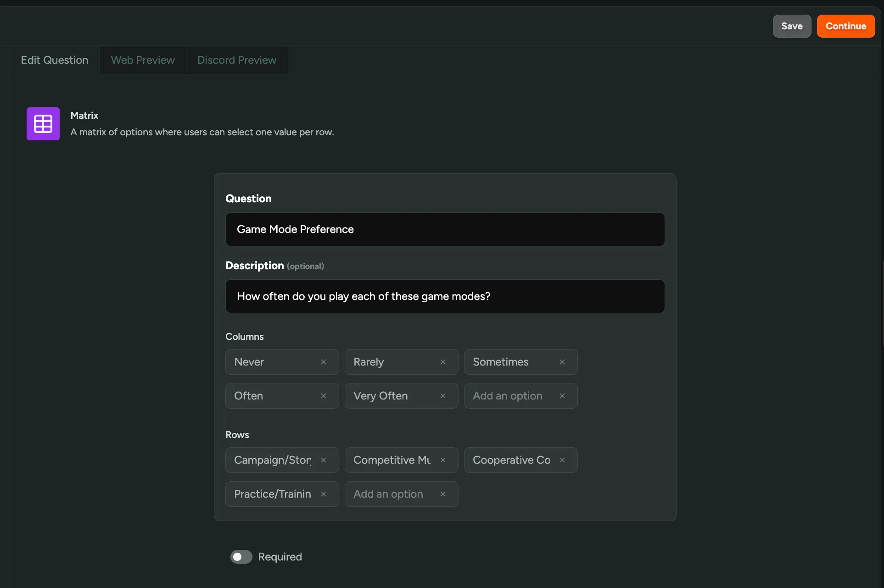The width and height of the screenshot is (884, 588).
Task: Delete the Competitive Multiplayer row option
Action: tap(443, 460)
